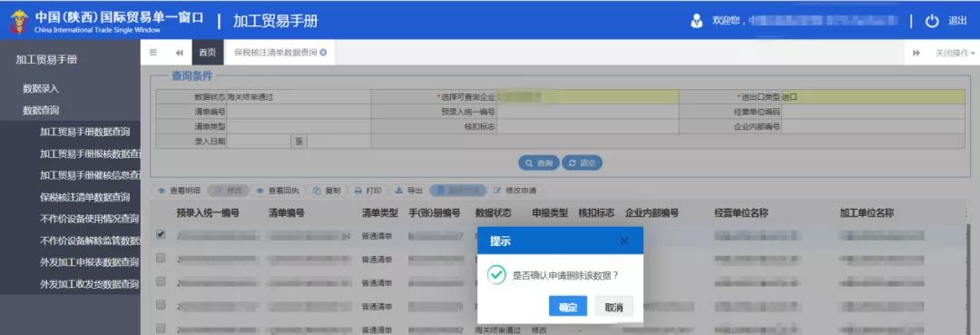
Task: Click the 清单类型 column header
Action: tap(380, 213)
